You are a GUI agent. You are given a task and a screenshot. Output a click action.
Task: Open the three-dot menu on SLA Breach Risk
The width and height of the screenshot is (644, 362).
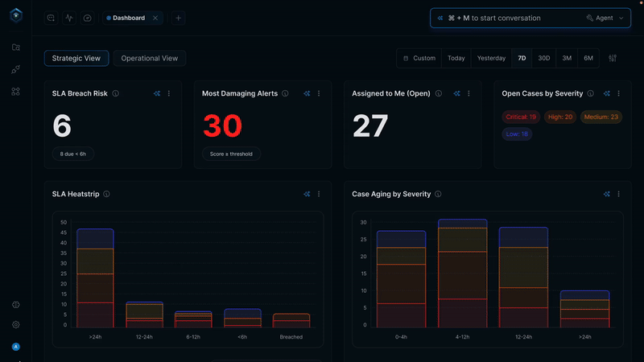pos(168,93)
